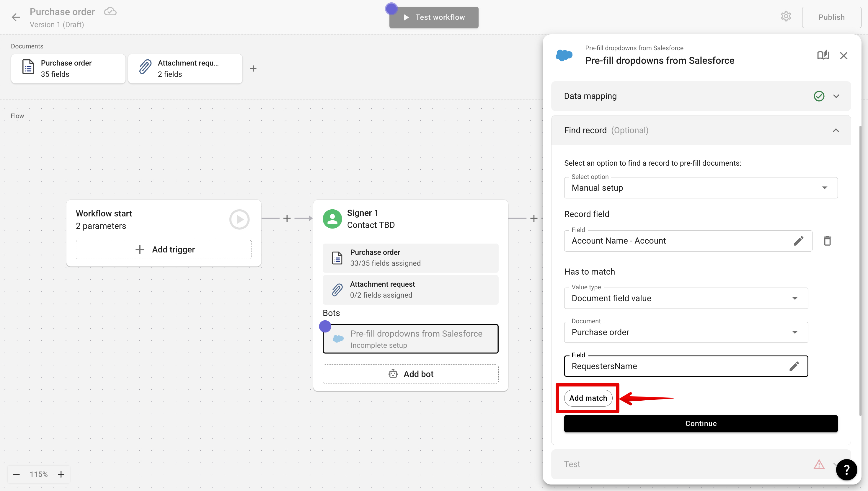Expand the Data mapping section
The image size is (868, 491).
836,96
